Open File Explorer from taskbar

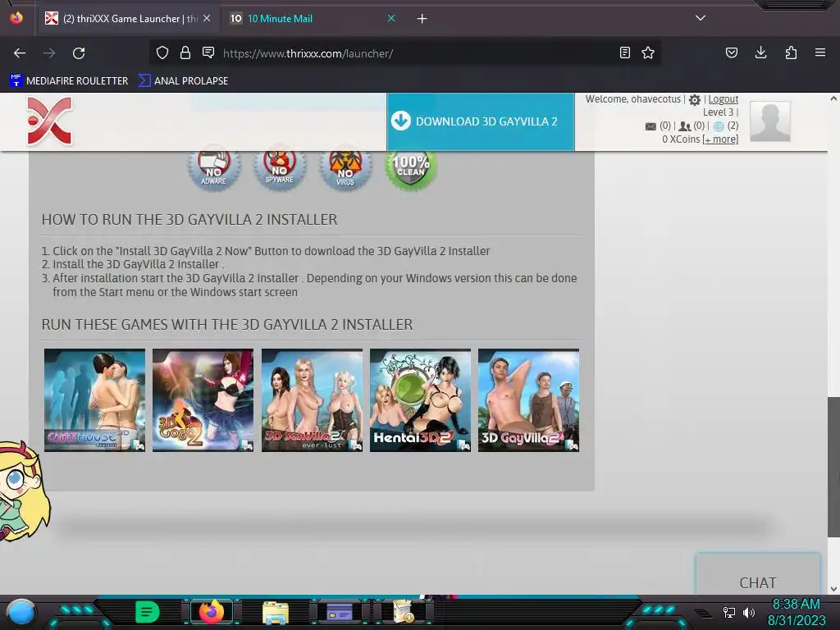click(276, 612)
